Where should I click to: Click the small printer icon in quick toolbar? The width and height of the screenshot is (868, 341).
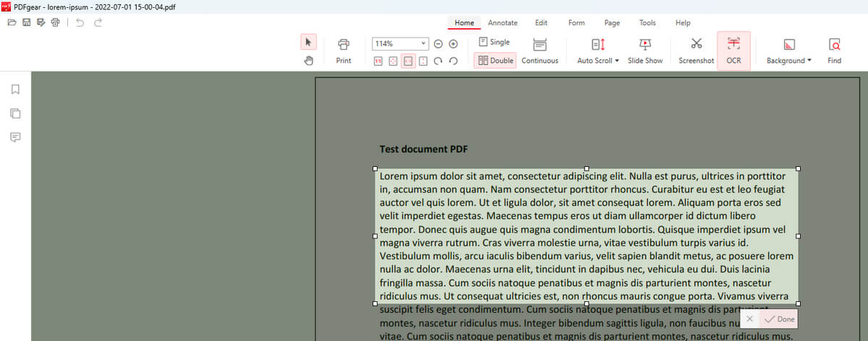pyautogui.click(x=55, y=22)
